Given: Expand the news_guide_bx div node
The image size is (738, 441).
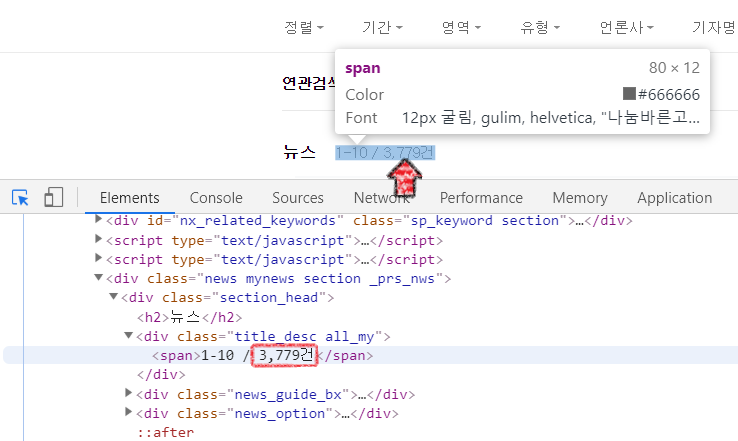Looking at the screenshot, I should pos(128,393).
